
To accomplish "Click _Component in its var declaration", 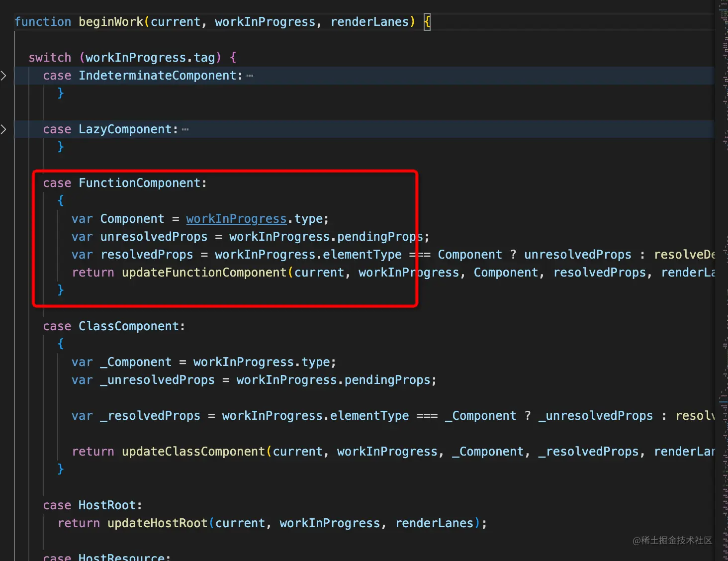I will click(136, 362).
